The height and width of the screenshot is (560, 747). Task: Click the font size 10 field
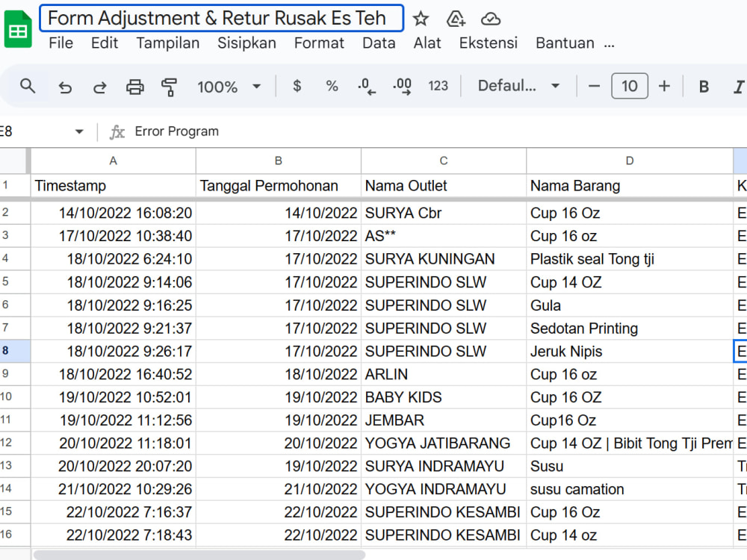coord(629,86)
